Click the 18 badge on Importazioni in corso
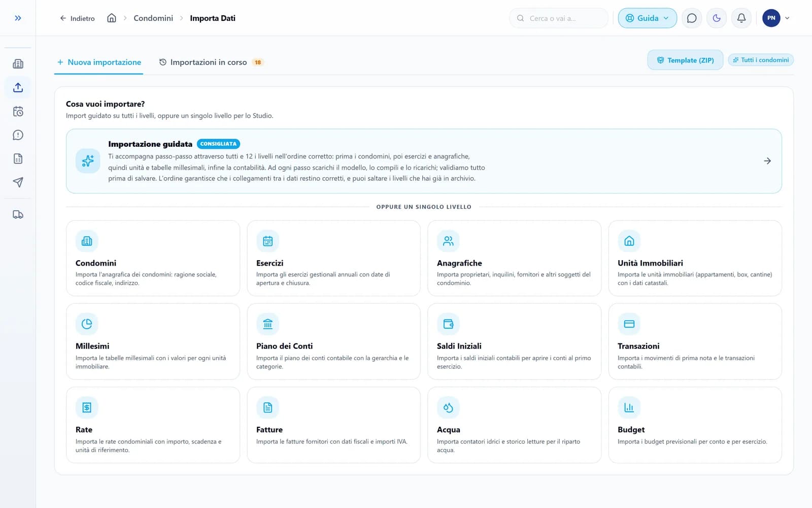 click(258, 62)
